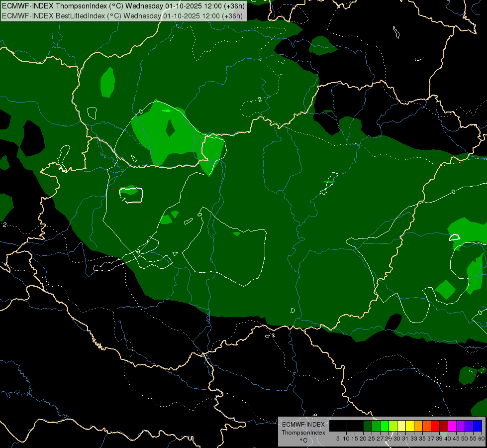487x448 pixels.
Task: Click the ThompsonIndex title line at top
Action: pos(123,6)
